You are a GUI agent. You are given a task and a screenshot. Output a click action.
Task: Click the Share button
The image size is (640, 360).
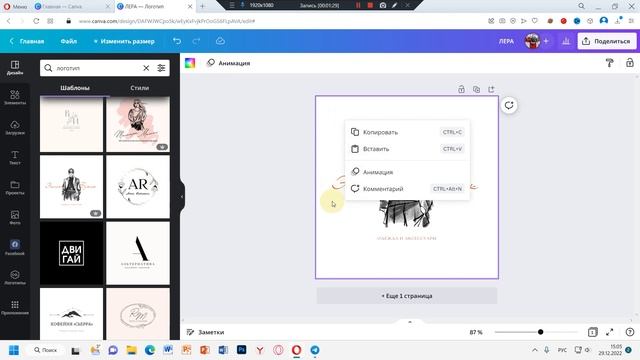(x=607, y=41)
